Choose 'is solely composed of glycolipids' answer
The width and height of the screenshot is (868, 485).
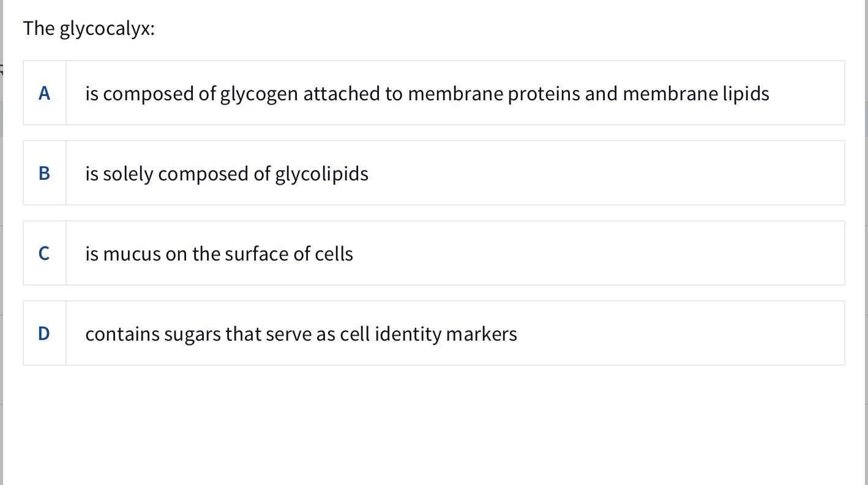point(226,174)
